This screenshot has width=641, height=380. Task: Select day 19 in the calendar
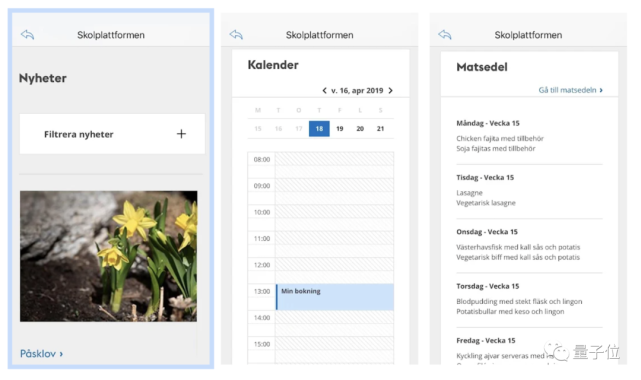click(340, 129)
